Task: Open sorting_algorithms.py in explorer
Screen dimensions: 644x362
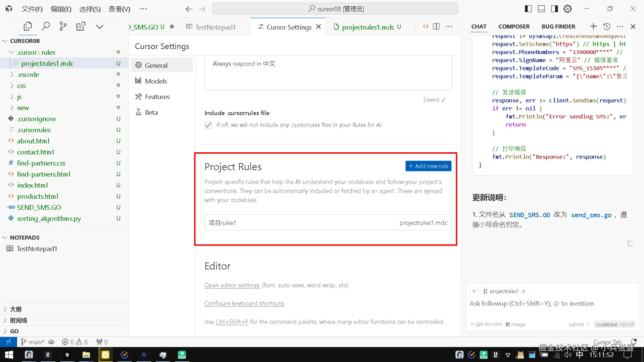Action: pyautogui.click(x=64, y=218)
